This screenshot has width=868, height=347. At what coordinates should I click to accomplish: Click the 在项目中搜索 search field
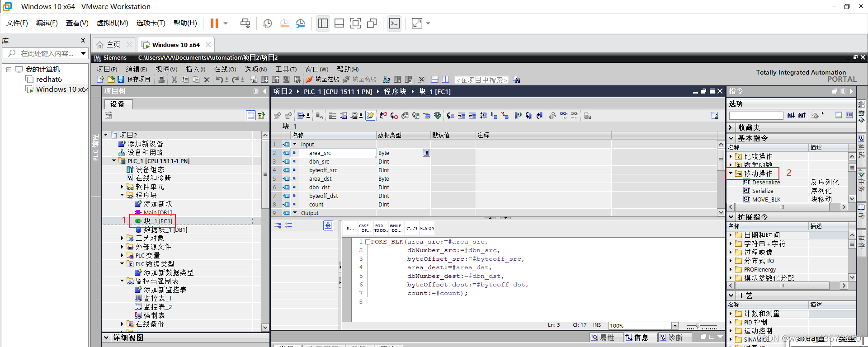pyautogui.click(x=482, y=80)
